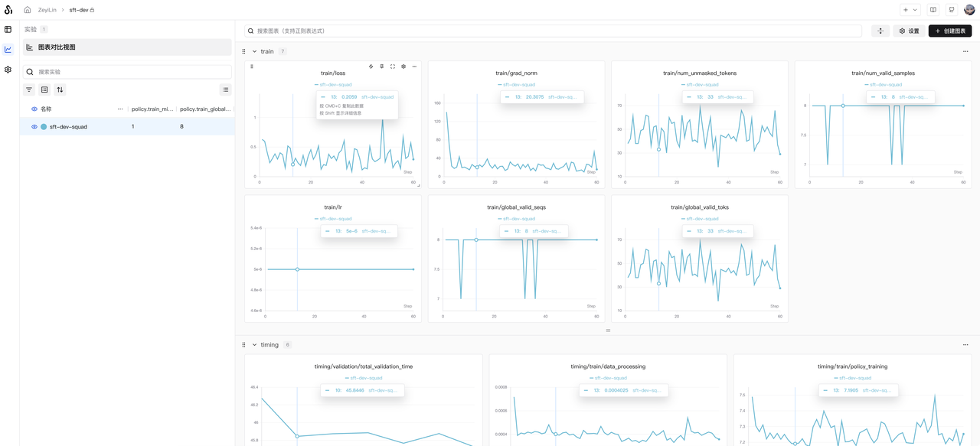980x446 pixels.
Task: Click the home icon in the breadcrumb
Action: pos(28,10)
